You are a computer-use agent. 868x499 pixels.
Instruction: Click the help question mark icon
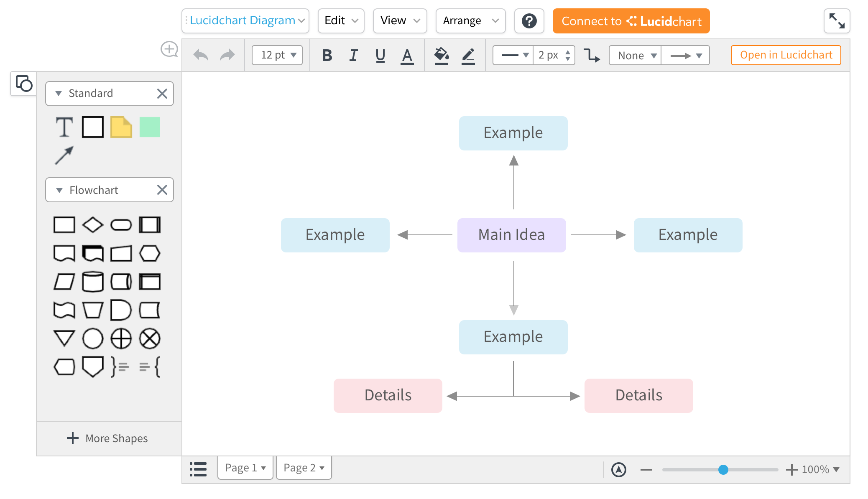(529, 21)
